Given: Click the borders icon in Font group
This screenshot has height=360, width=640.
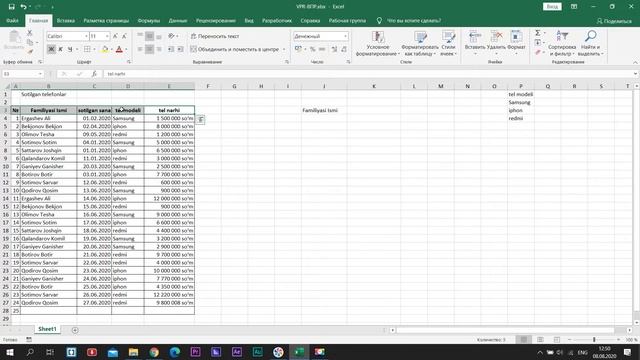Looking at the screenshot, I should (87, 49).
